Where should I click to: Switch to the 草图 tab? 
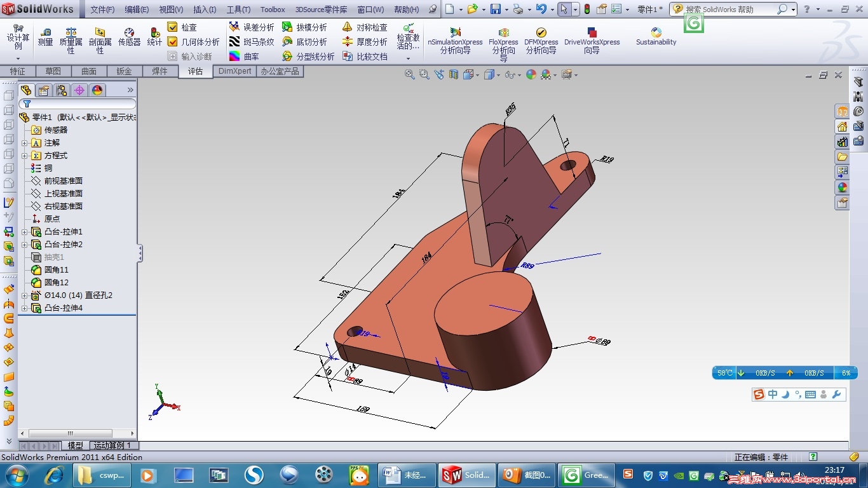[53, 71]
